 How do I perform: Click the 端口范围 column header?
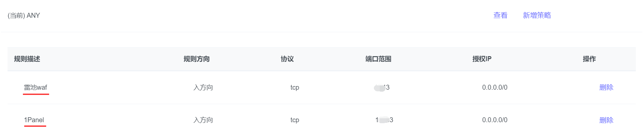(378, 59)
